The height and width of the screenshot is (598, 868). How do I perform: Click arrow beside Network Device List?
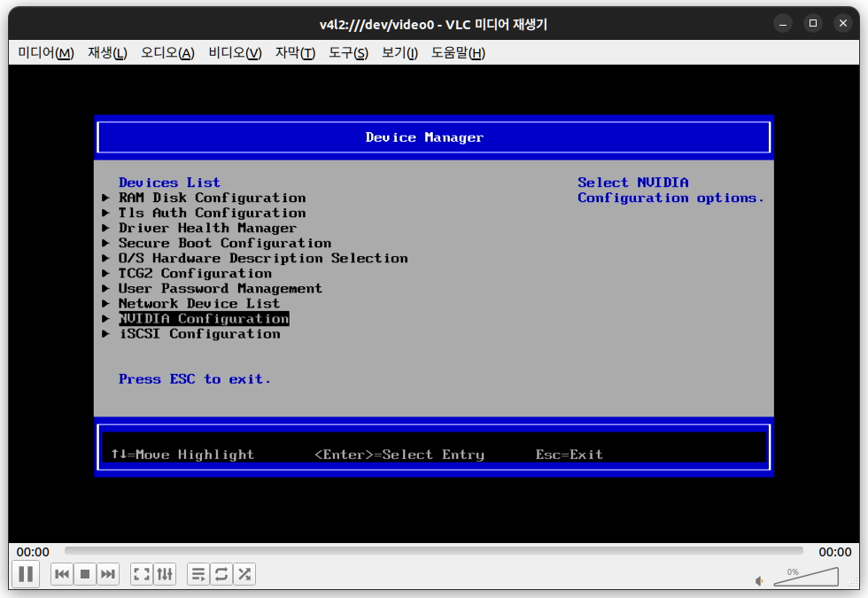tap(105, 303)
